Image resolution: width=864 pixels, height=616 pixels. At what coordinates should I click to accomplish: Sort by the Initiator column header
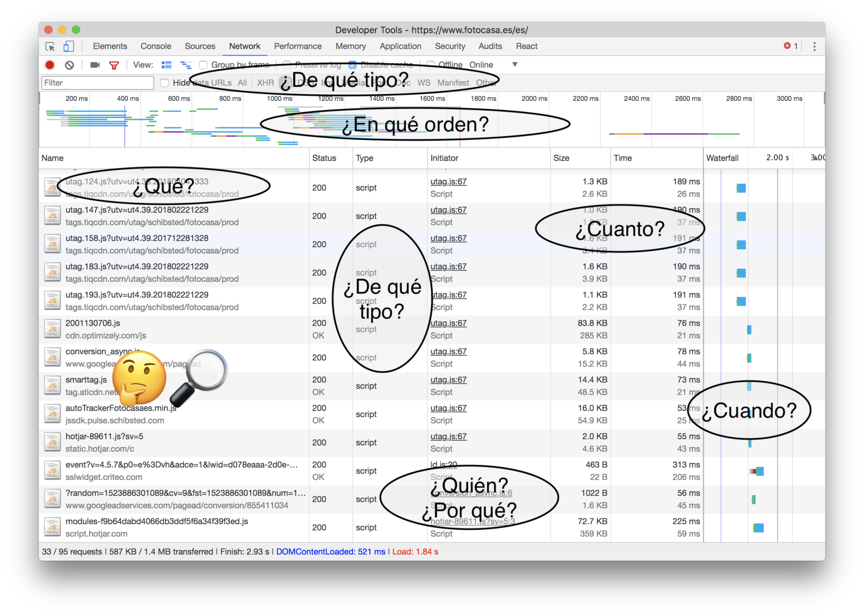(x=489, y=158)
